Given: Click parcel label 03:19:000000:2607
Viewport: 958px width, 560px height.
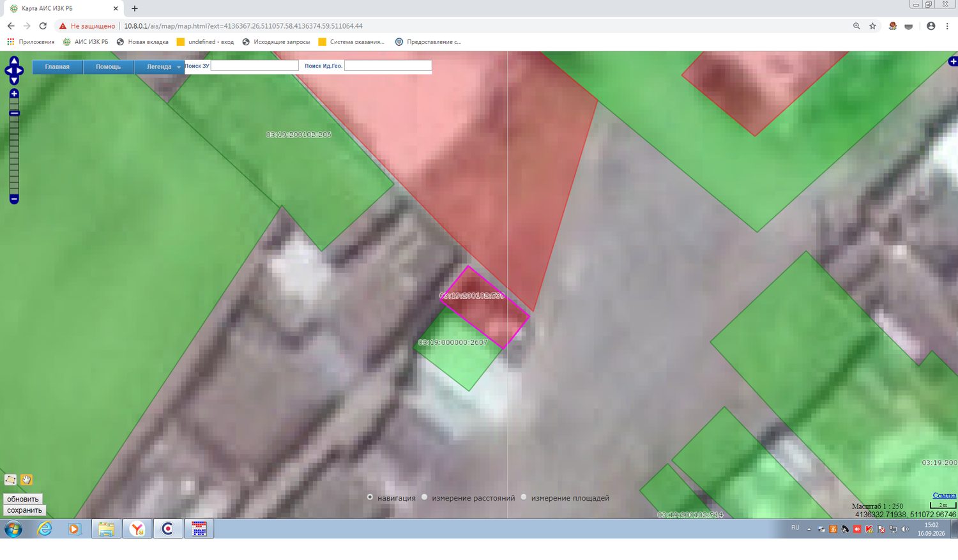Looking at the screenshot, I should [453, 343].
